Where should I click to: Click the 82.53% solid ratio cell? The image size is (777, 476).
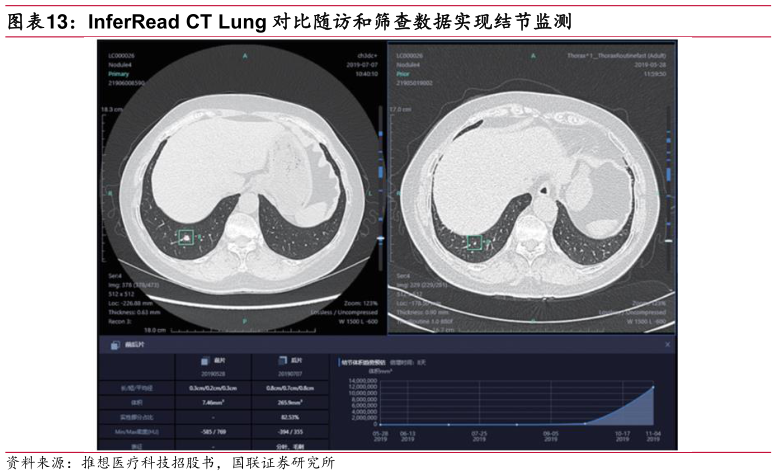[x=290, y=417]
